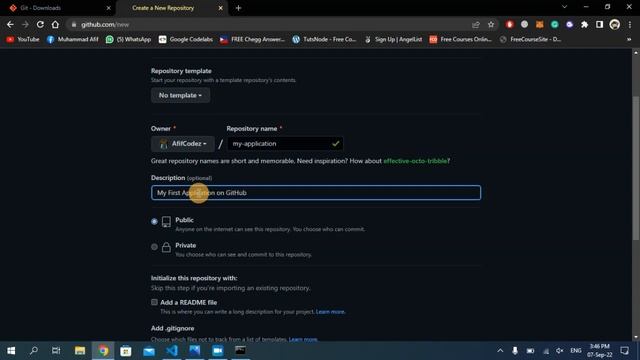
Task: Open Windows taskbar search
Action: 34,351
